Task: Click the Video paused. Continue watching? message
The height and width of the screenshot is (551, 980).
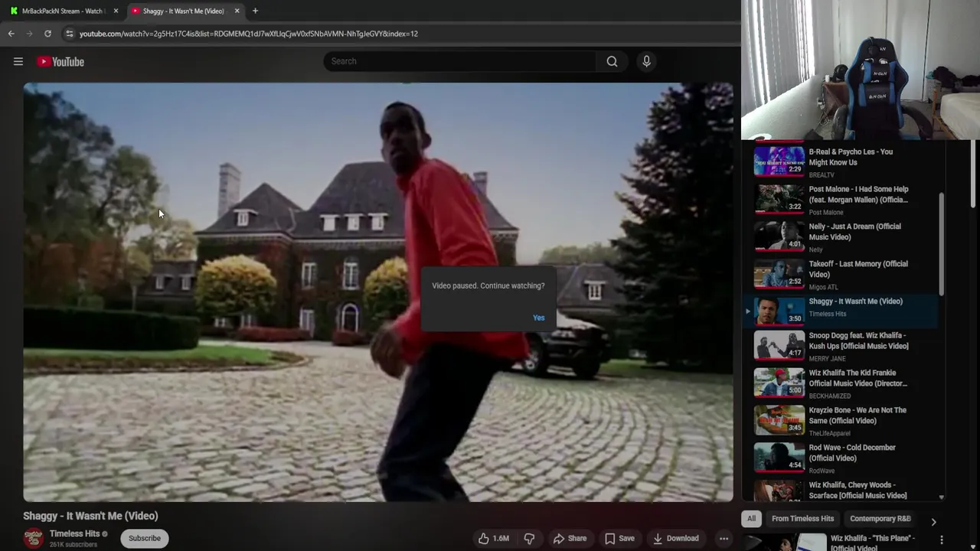Action: coord(488,286)
